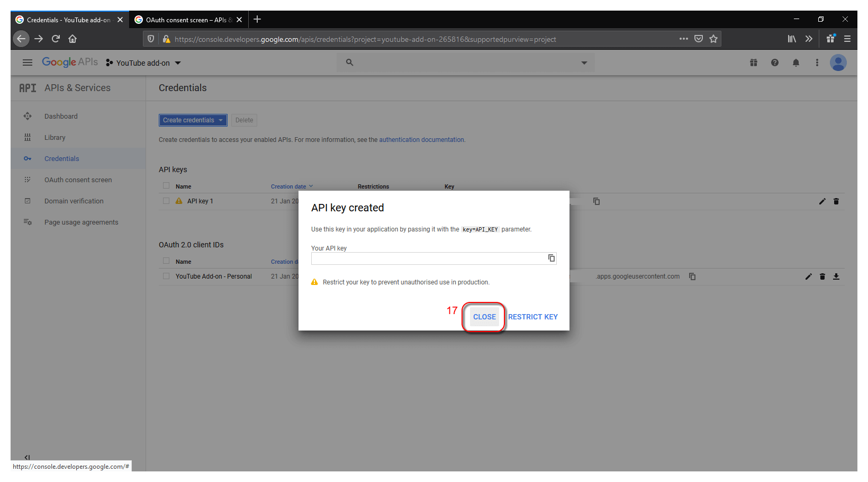Image resolution: width=868 pixels, height=482 pixels.
Task: Click the Your API key text field
Action: (428, 258)
